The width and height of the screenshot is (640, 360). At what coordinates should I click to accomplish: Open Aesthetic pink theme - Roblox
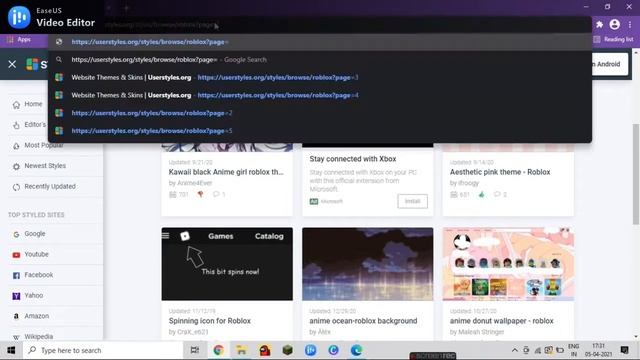(500, 172)
